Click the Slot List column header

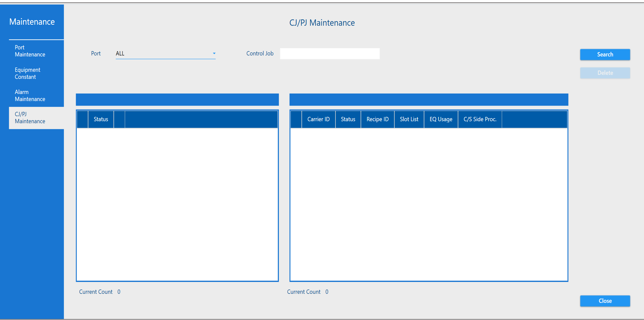pos(409,119)
